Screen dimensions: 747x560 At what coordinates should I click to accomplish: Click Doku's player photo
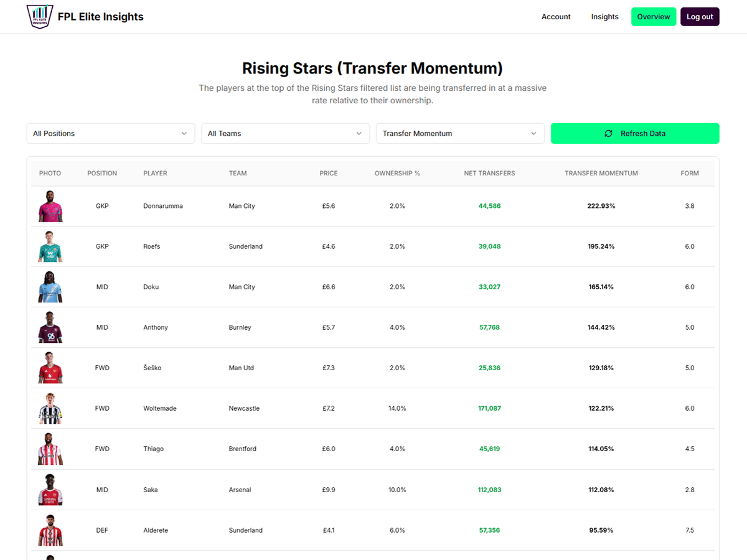(x=50, y=287)
